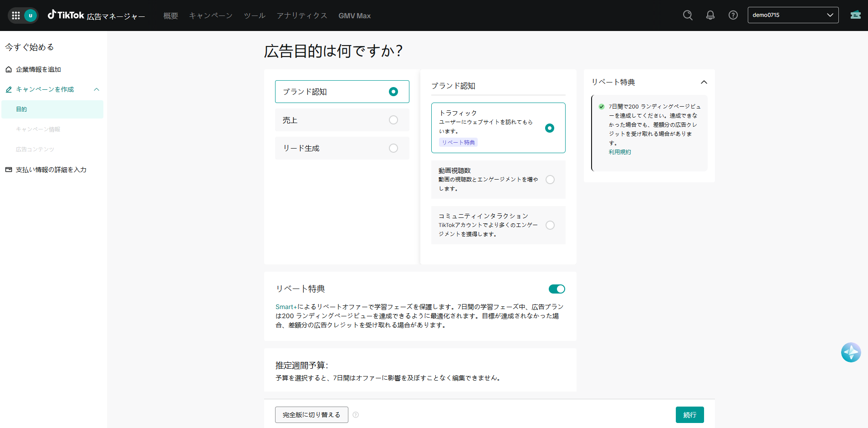Open the search magnifier icon
This screenshot has width=868, height=428.
tap(688, 15)
